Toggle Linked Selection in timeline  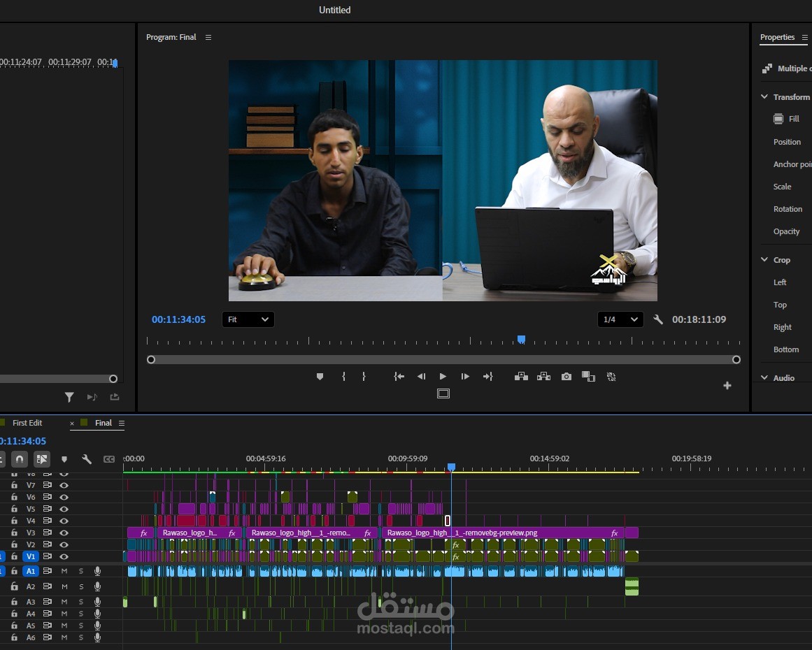[42, 459]
